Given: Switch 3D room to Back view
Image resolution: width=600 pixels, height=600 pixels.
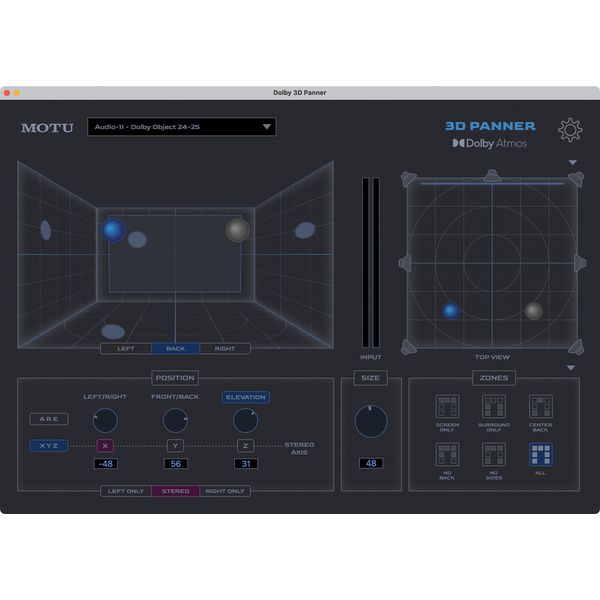Looking at the screenshot, I should (x=176, y=349).
